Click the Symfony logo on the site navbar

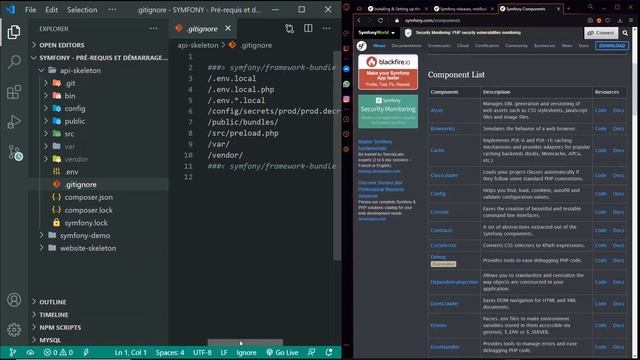pos(362,46)
